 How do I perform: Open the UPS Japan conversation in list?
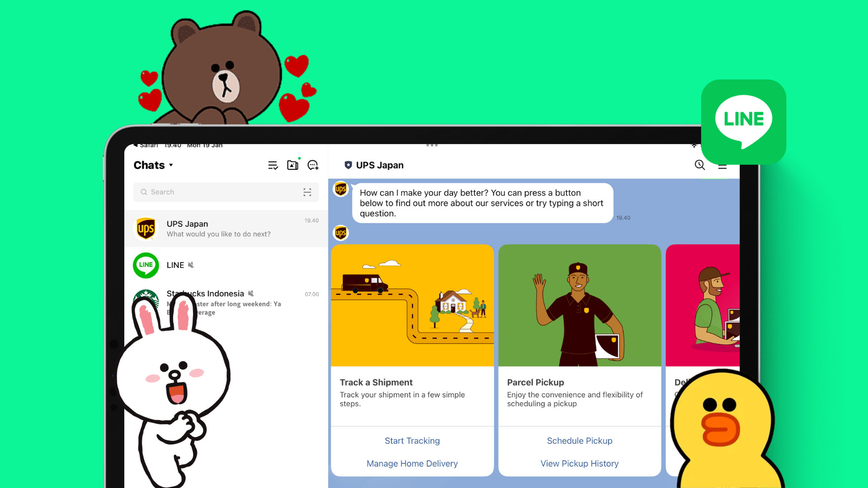[226, 229]
